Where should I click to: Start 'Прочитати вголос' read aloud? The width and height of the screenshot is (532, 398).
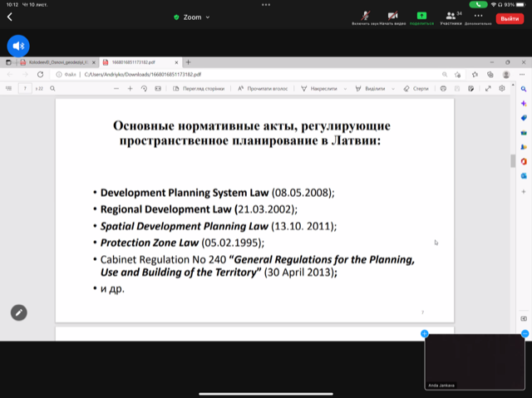pyautogui.click(x=263, y=88)
